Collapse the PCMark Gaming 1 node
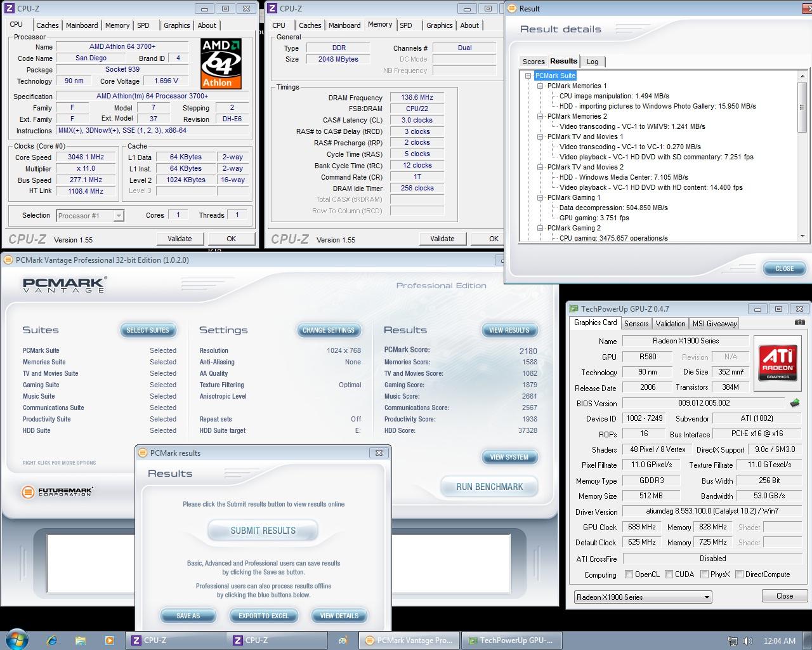812x650 pixels. pos(540,197)
